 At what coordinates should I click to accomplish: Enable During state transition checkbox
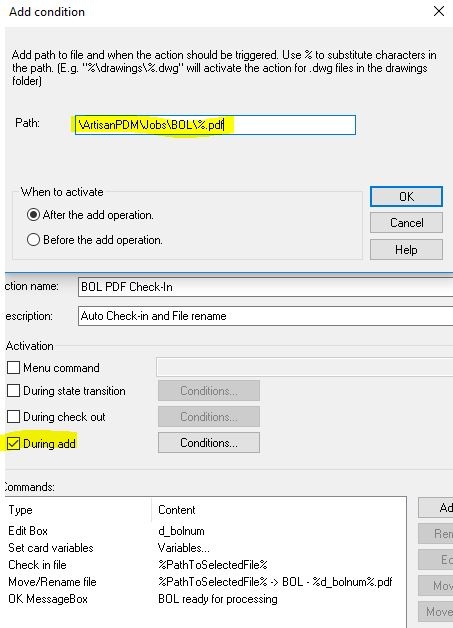pos(14,390)
